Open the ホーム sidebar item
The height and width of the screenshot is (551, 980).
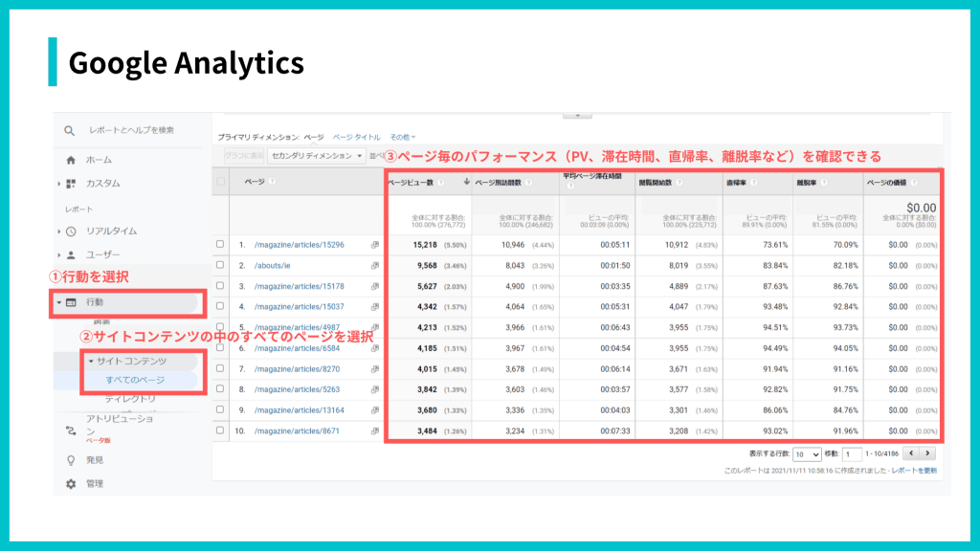(x=99, y=160)
